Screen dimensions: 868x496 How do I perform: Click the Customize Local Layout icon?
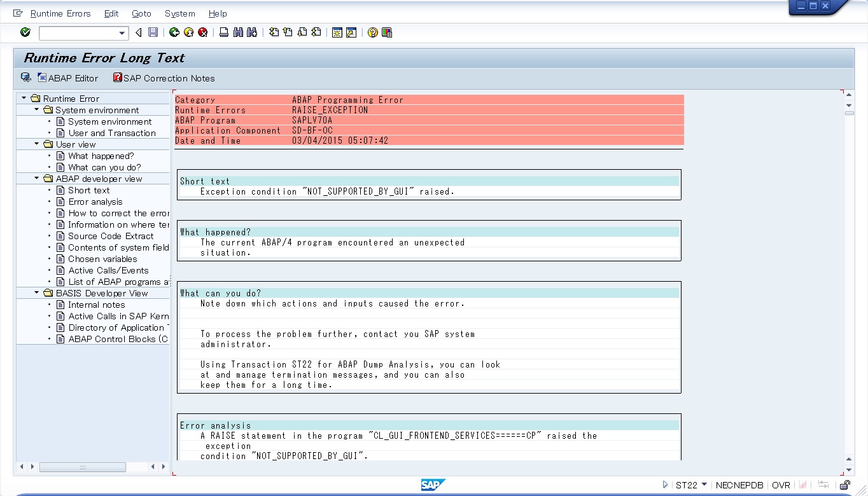point(387,32)
